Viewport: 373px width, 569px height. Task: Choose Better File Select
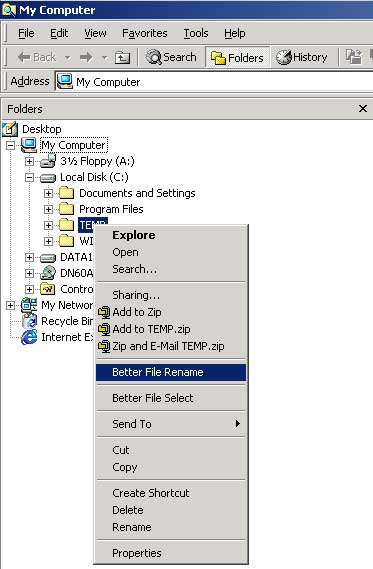pyautogui.click(x=171, y=398)
